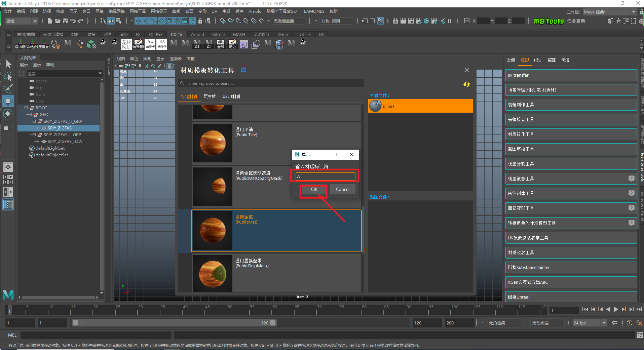Toggle the auto keyframe button
644x350 pixels.
630,323
